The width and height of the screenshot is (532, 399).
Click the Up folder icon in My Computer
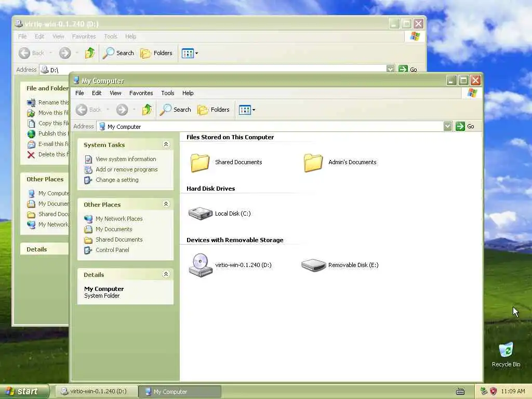tap(147, 109)
